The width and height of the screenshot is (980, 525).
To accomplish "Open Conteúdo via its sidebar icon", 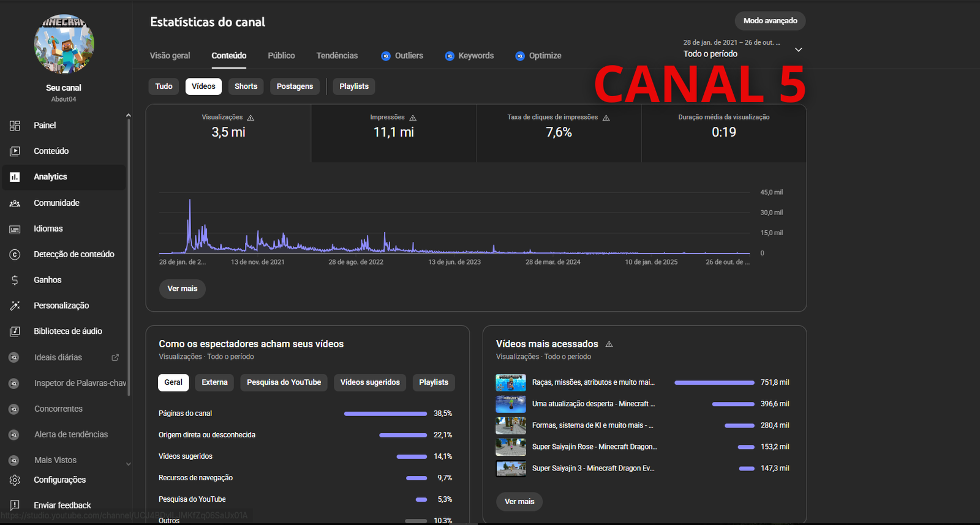I will pyautogui.click(x=15, y=151).
